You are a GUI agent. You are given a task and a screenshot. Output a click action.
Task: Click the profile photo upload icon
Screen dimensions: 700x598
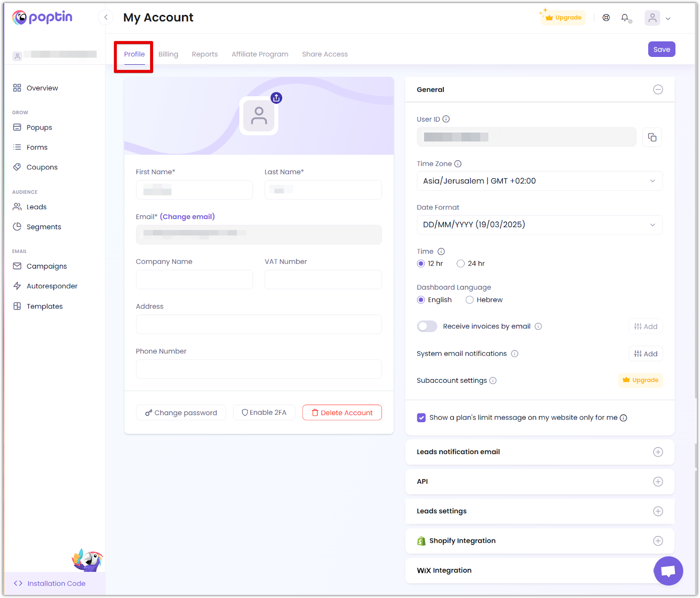(x=276, y=98)
